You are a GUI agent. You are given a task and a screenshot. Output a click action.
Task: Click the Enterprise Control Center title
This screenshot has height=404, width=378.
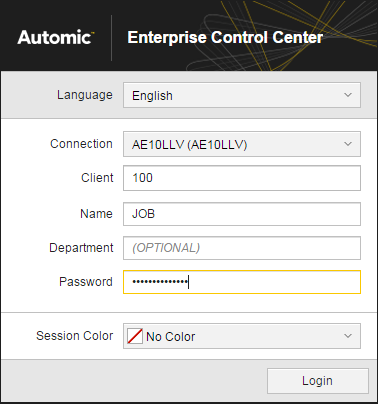click(225, 38)
